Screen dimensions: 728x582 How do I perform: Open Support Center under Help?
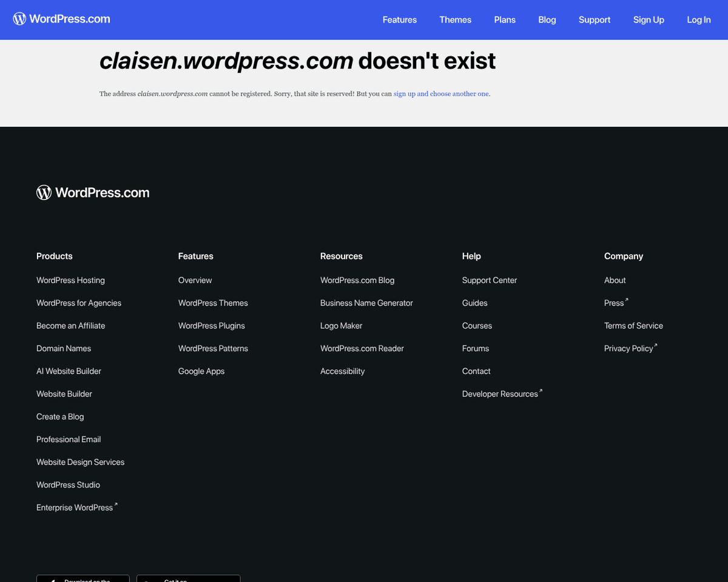point(489,280)
